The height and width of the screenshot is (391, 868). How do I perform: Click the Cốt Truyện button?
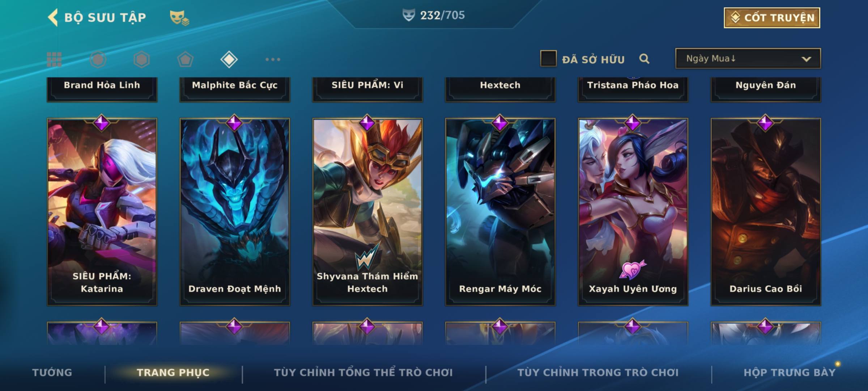click(772, 17)
